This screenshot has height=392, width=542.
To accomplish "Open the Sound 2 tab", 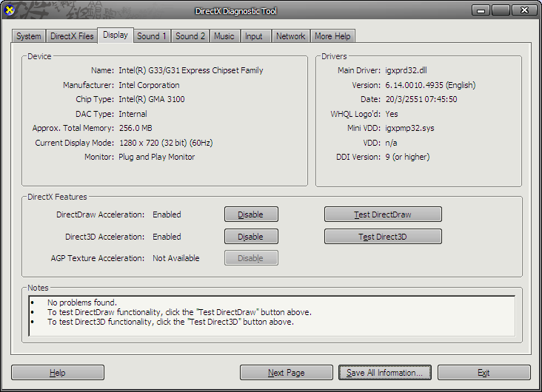I will pyautogui.click(x=190, y=36).
